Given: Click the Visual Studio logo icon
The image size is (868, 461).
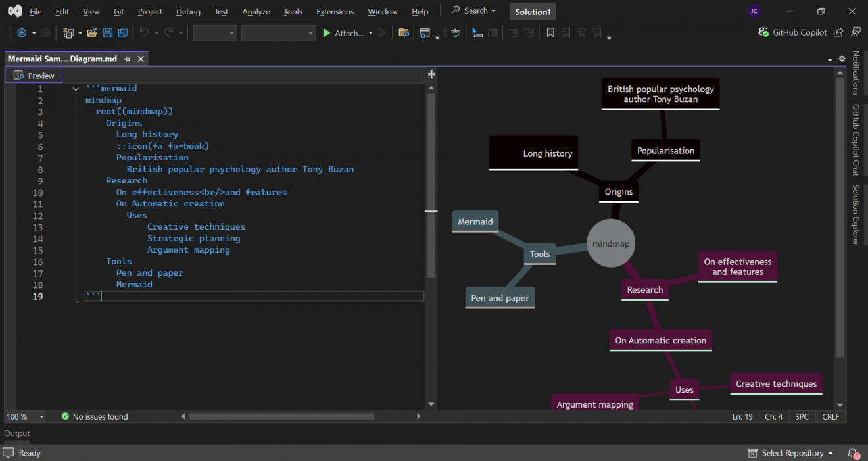Looking at the screenshot, I should tap(14, 11).
